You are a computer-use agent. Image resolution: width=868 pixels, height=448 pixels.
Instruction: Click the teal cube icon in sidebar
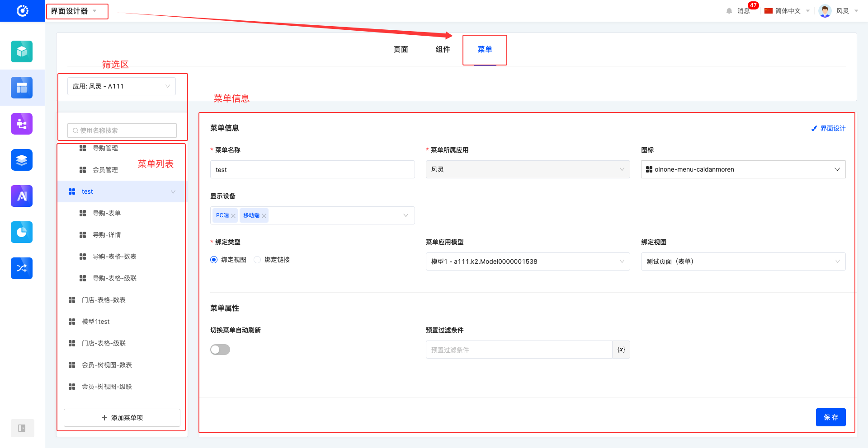(x=22, y=51)
